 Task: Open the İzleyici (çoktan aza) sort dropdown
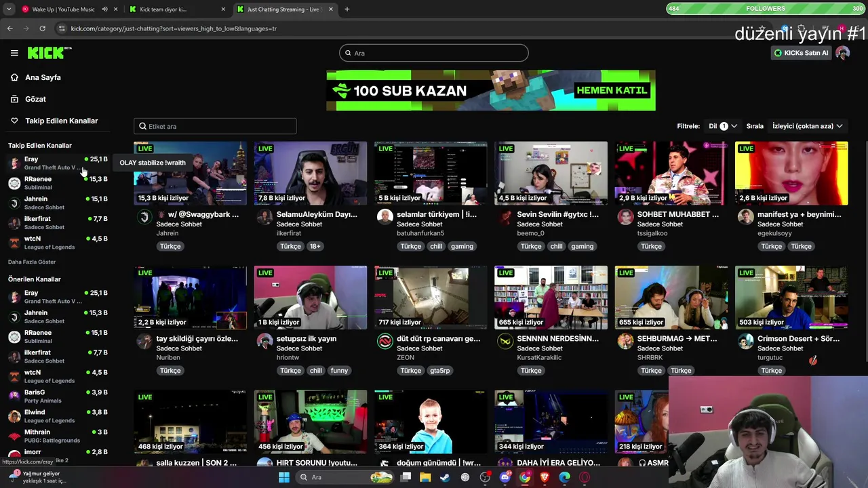pyautogui.click(x=807, y=126)
